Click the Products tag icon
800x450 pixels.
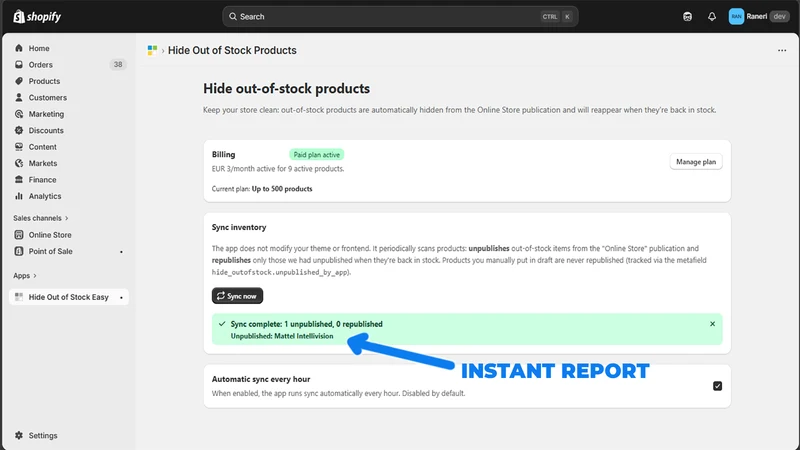[x=19, y=81]
